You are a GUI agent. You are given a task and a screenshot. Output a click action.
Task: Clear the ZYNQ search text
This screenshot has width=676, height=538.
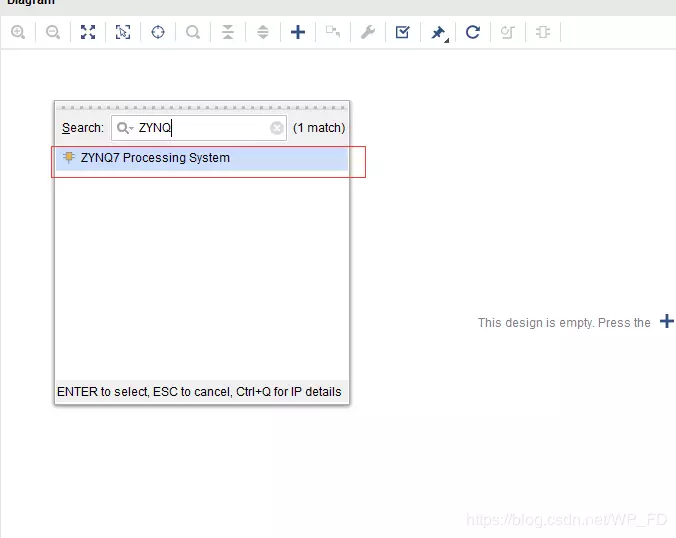(x=277, y=128)
